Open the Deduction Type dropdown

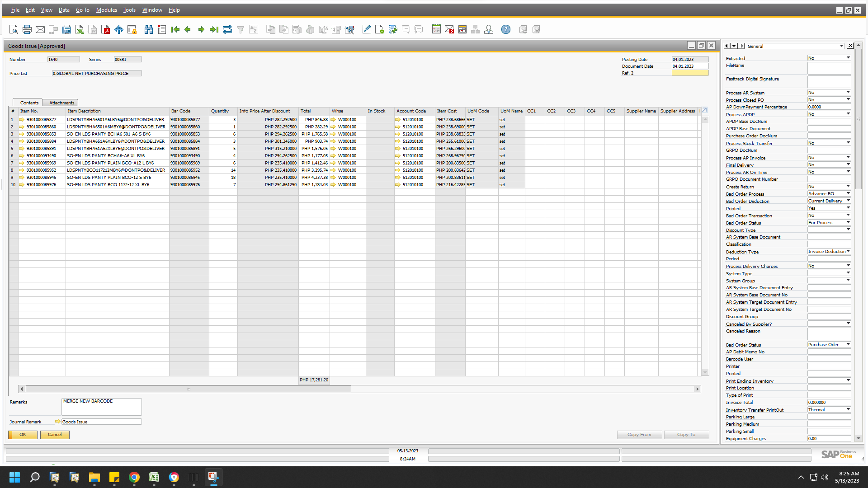pos(848,251)
